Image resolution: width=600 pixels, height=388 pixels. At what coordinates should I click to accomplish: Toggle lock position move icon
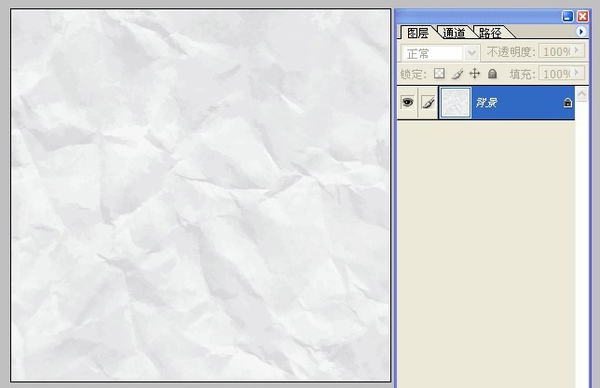(x=474, y=73)
